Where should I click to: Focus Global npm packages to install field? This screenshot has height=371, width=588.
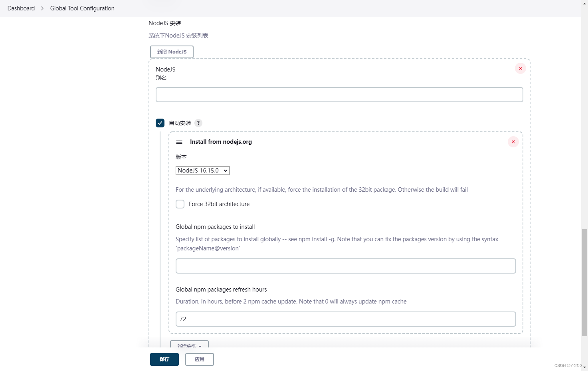point(346,266)
